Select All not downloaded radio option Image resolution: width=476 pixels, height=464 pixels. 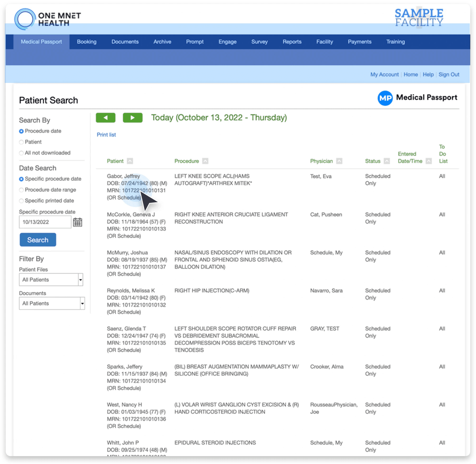click(21, 153)
